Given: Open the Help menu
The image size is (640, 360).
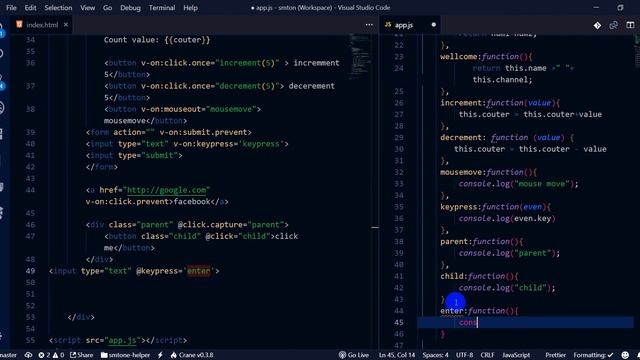Looking at the screenshot, I should point(190,8).
